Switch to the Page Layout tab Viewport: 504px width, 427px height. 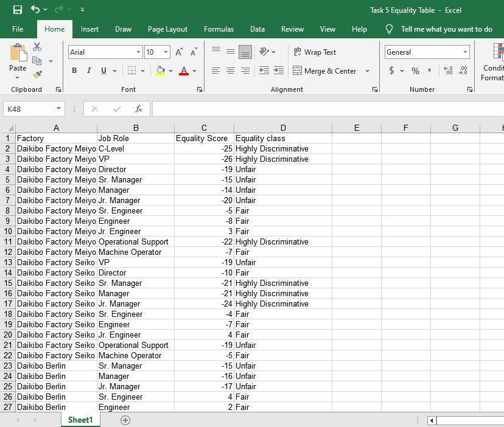click(168, 29)
